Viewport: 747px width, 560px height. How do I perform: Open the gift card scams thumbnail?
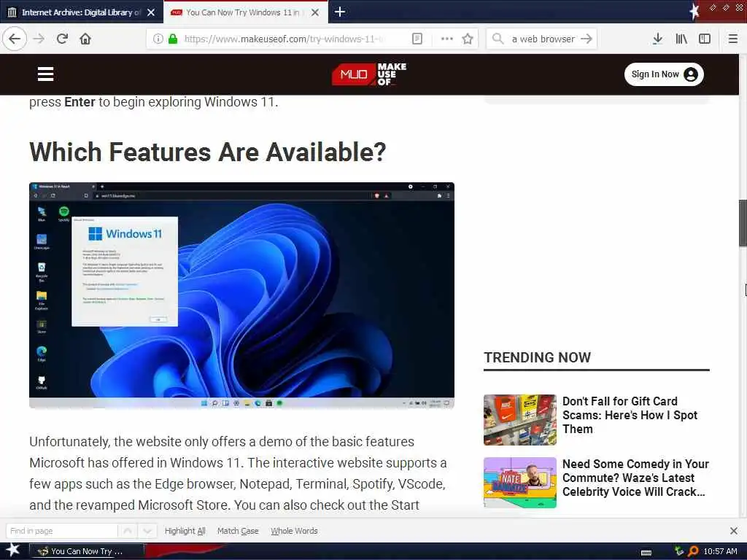pos(519,419)
